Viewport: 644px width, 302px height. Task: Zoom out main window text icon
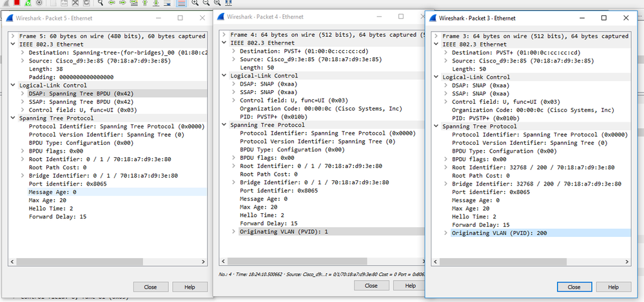(x=206, y=3)
